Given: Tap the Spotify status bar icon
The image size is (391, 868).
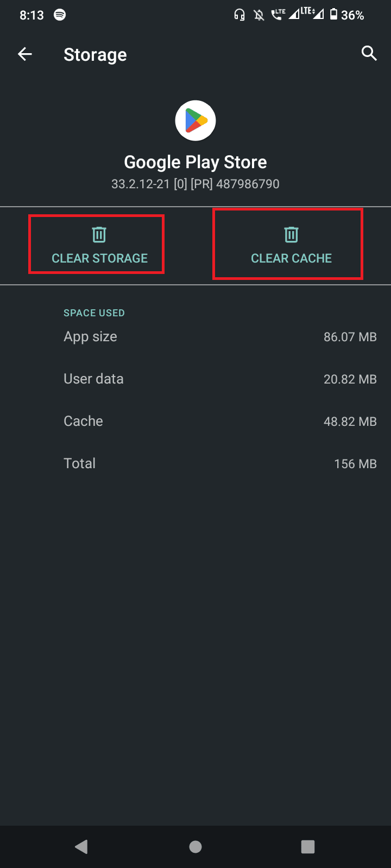Looking at the screenshot, I should (x=60, y=15).
